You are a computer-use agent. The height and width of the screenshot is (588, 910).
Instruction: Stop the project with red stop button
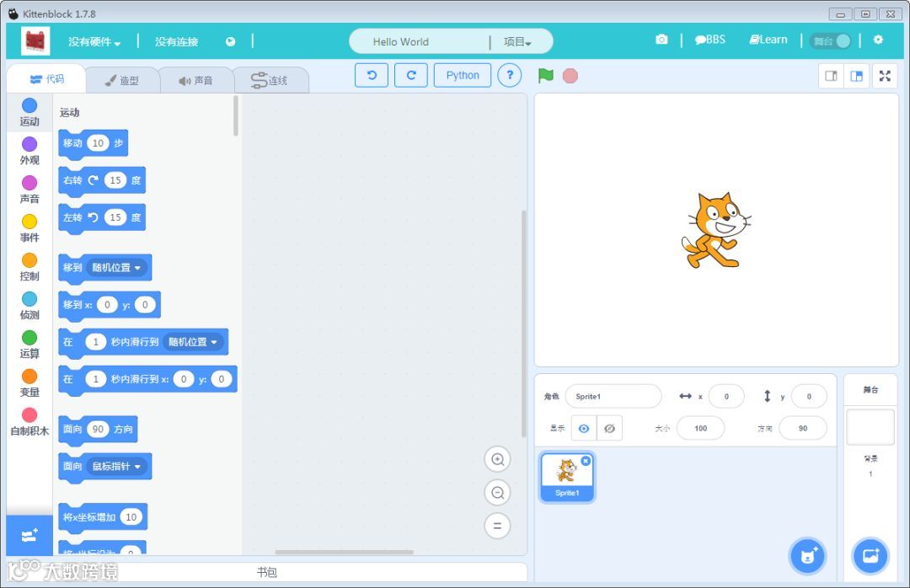(570, 76)
